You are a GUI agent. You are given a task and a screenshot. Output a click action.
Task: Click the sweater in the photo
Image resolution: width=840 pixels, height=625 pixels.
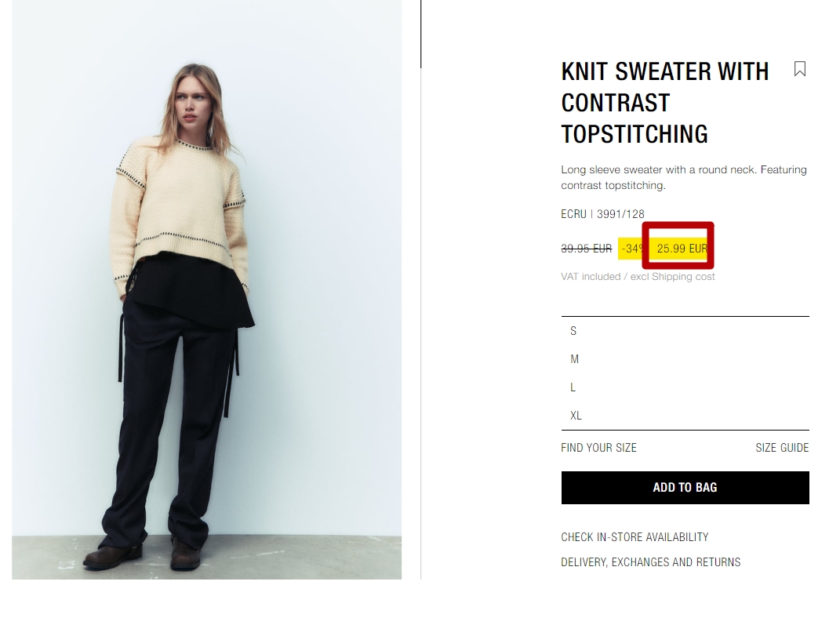180,212
